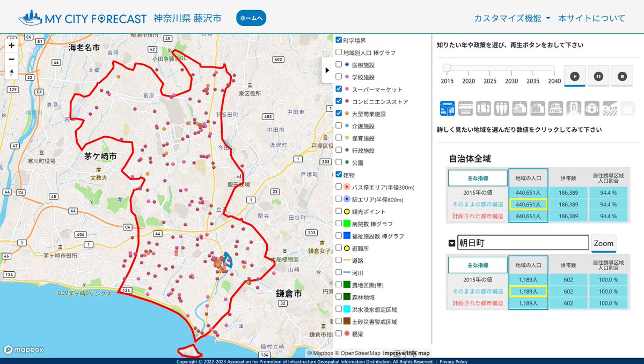Uncheck the コンビニエンスストア layer checkbox
This screenshot has height=364, width=644.
(339, 101)
